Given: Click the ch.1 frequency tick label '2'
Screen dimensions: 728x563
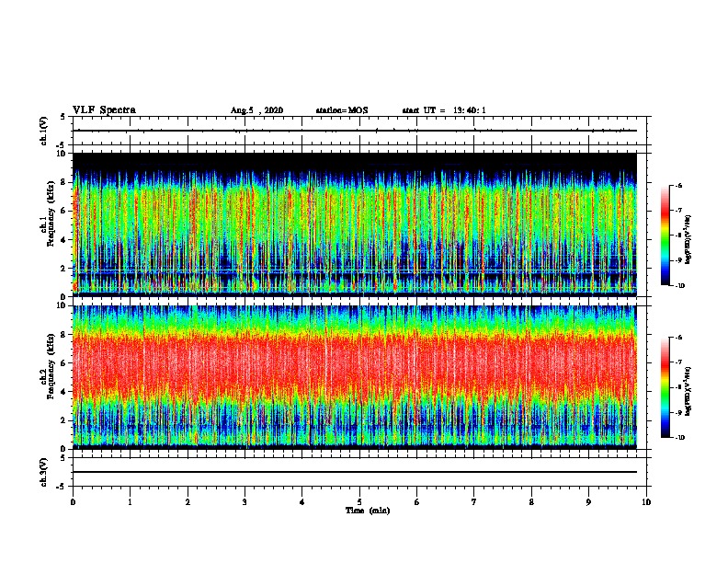Looking at the screenshot, I should click(63, 269).
